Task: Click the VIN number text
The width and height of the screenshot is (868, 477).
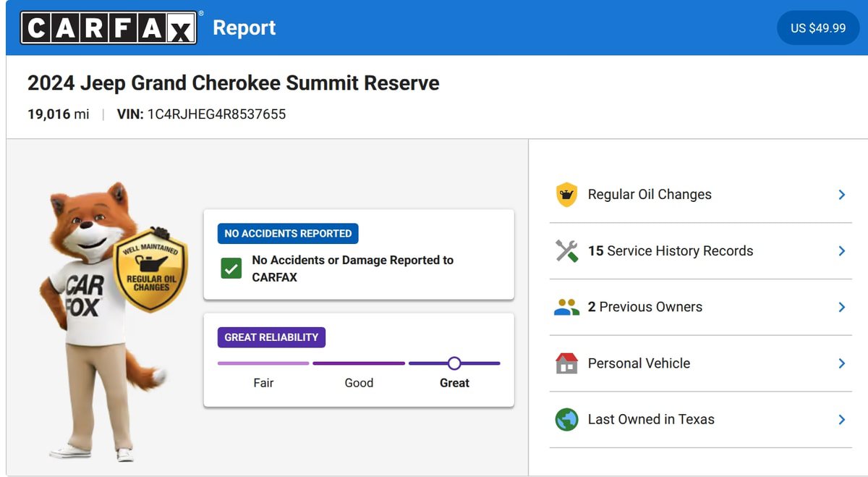Action: [x=216, y=114]
